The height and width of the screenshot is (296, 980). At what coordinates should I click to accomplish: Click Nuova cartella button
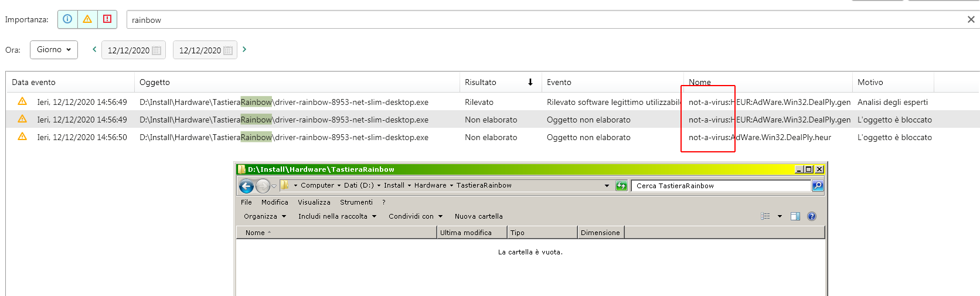tap(478, 216)
